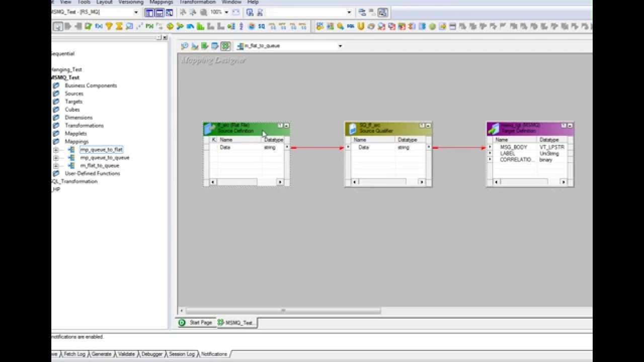Click the Lookup transformation icon after Sigma

tap(129, 26)
